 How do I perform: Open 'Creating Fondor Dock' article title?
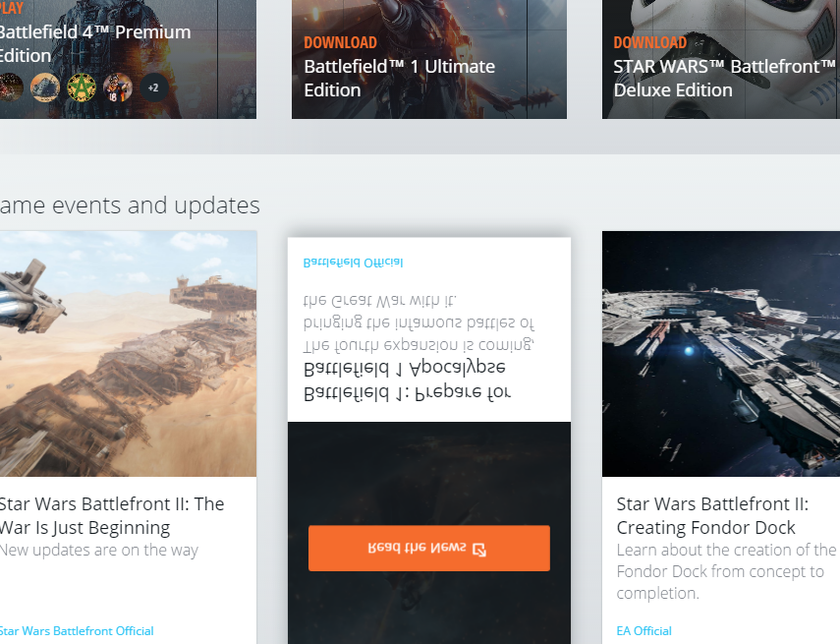click(x=712, y=515)
